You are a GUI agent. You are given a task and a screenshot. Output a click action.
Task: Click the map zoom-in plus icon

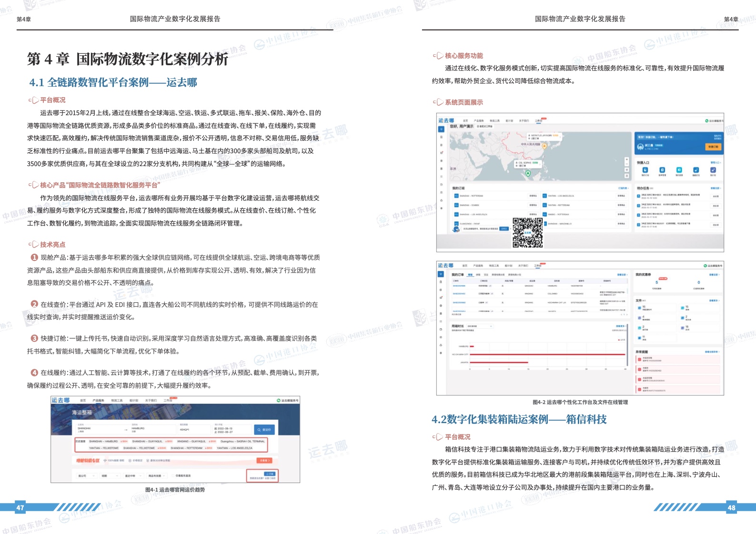coord(626,159)
